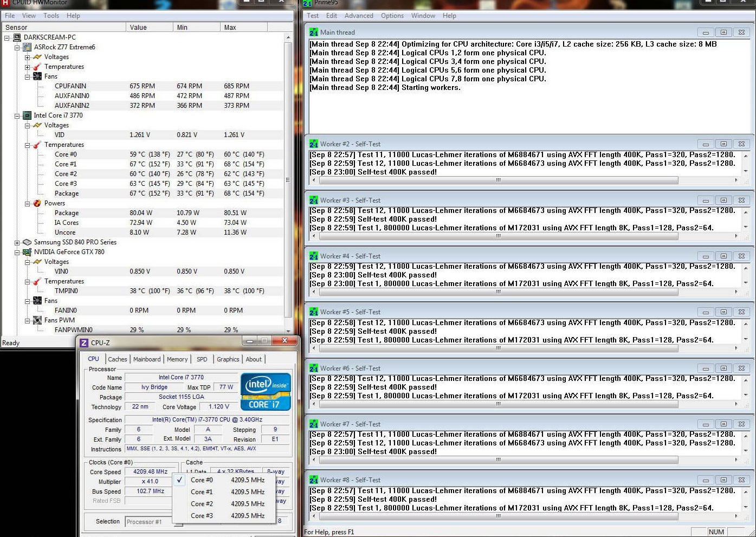
Task: Click the thermometer icon under Intel Core i7 3770
Action: [x=37, y=145]
